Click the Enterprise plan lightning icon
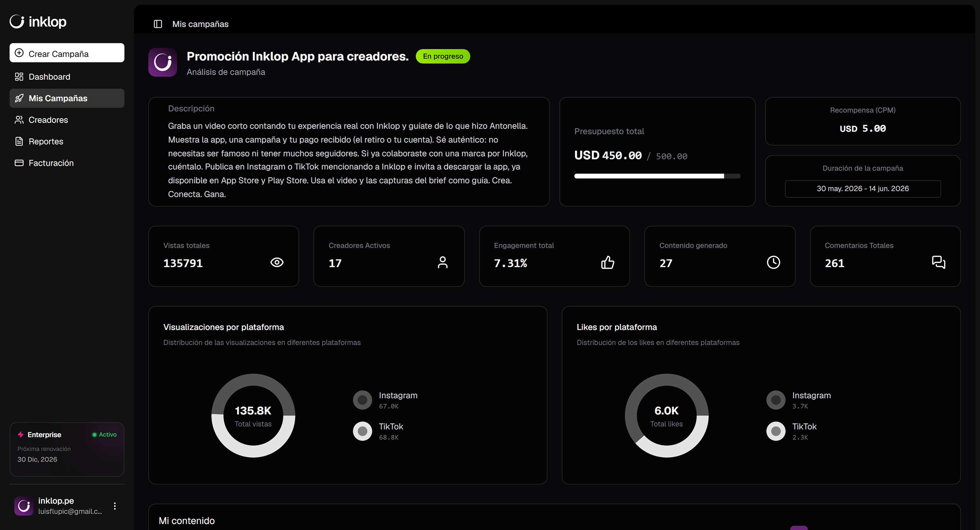The width and height of the screenshot is (980, 530). (20, 434)
